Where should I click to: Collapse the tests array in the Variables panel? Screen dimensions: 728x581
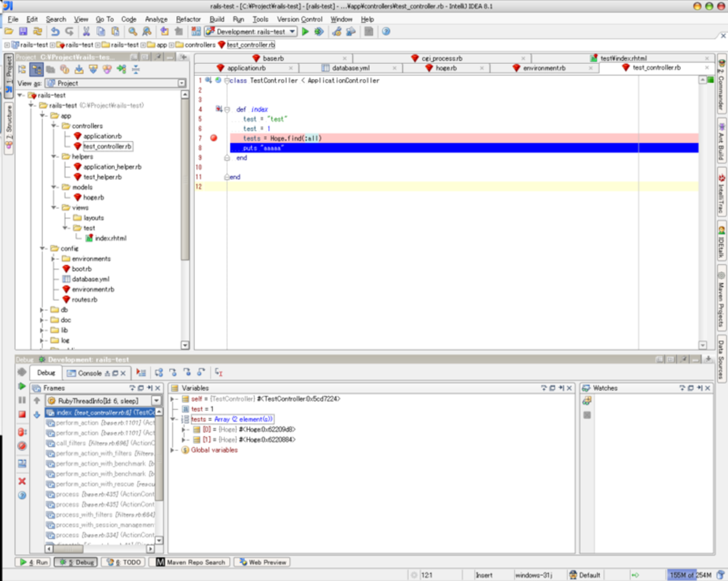tap(174, 419)
